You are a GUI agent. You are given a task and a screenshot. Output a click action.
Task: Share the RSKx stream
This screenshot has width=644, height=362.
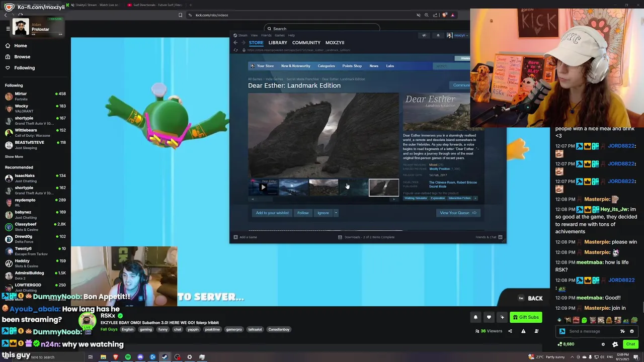tap(510, 331)
